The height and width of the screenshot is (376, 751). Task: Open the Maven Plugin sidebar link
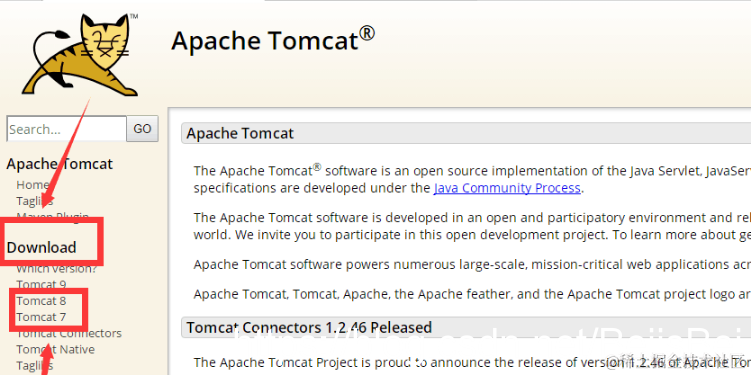[53, 216]
